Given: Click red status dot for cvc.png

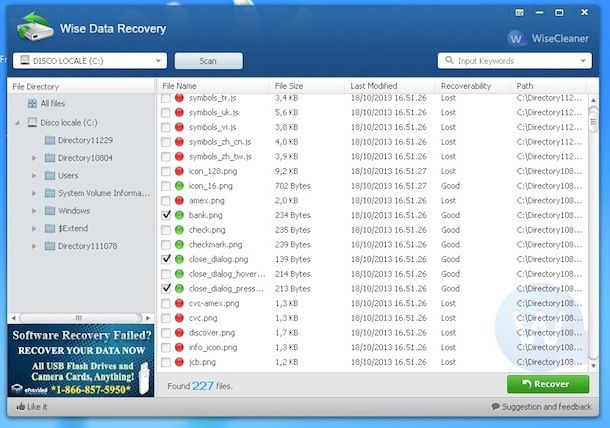Looking at the screenshot, I should [x=179, y=318].
